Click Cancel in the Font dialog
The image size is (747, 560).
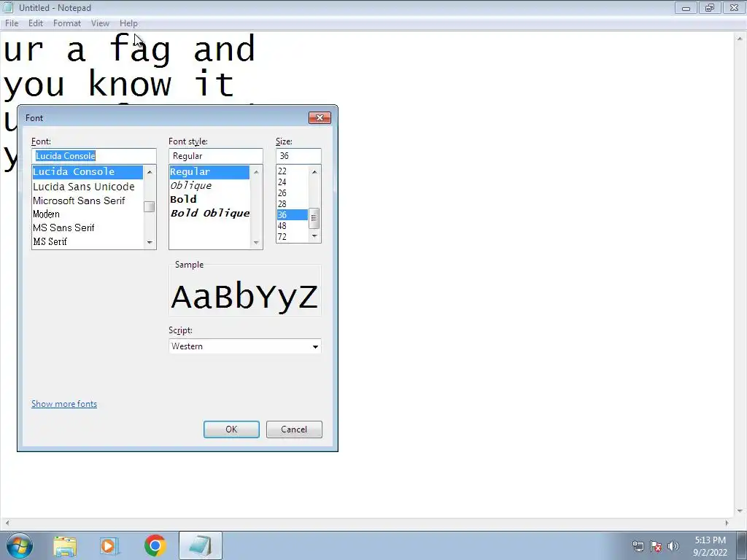294,429
